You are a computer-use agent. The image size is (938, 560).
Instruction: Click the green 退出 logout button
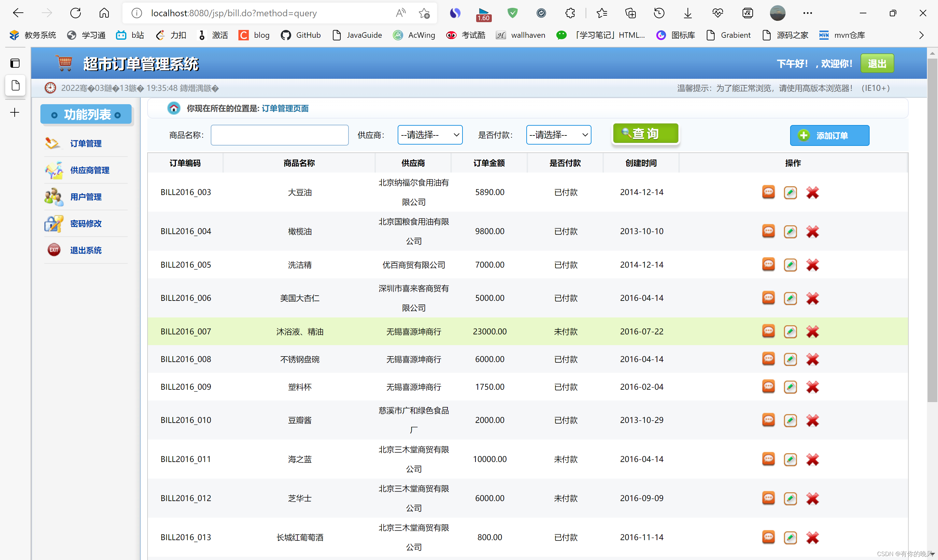[877, 63]
